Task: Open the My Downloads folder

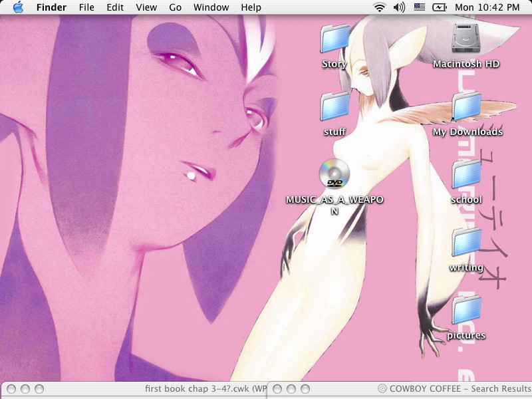Action: click(x=467, y=107)
